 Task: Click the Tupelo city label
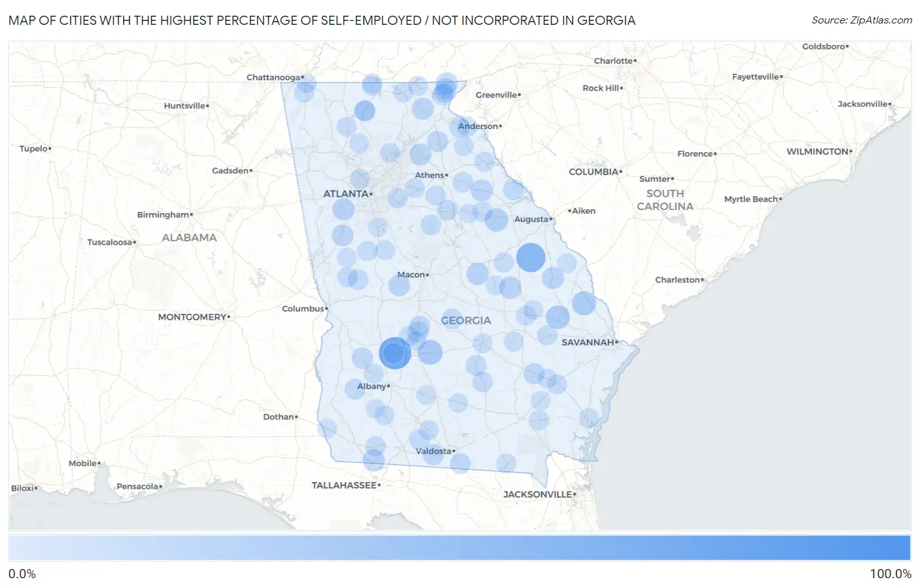coord(34,148)
